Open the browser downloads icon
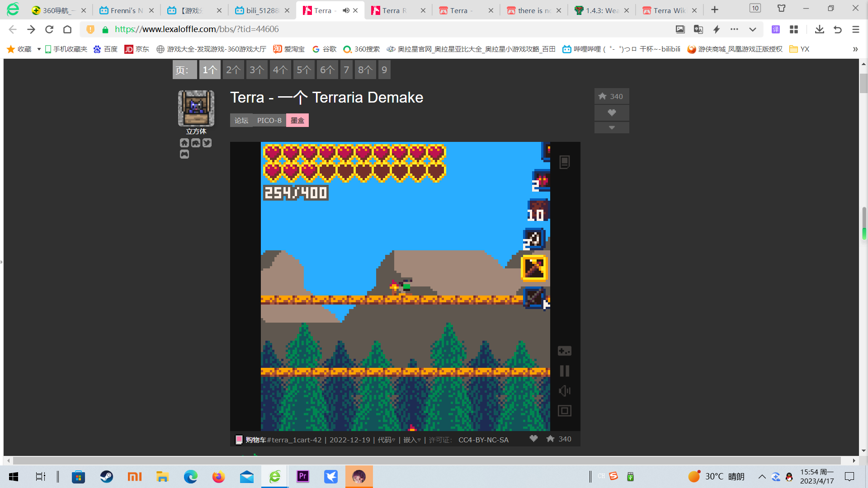This screenshot has width=868, height=488. [x=819, y=29]
